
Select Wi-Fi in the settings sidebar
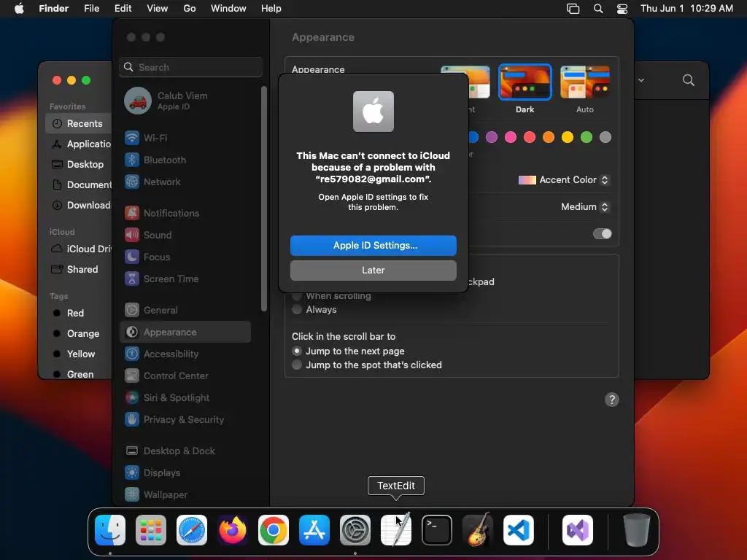186,138
